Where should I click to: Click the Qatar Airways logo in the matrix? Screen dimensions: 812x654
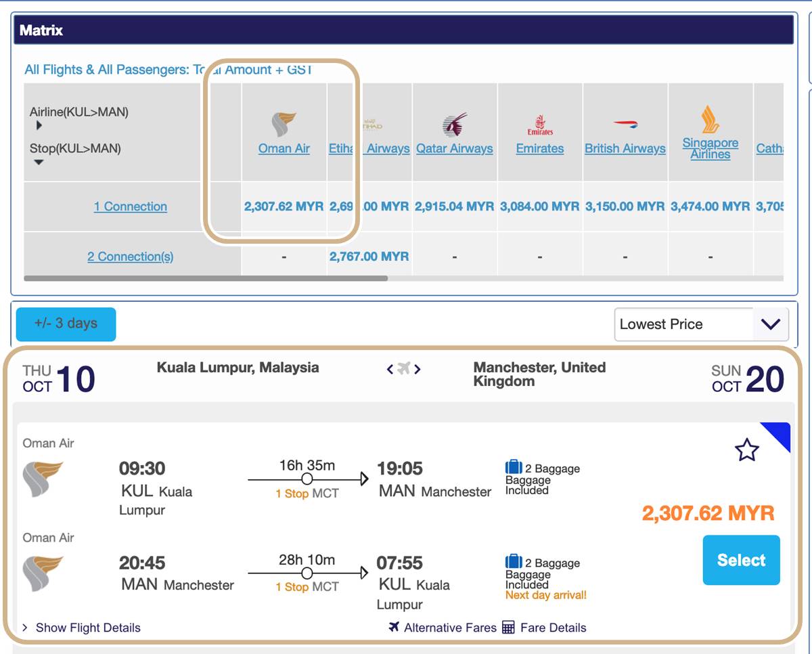click(455, 125)
